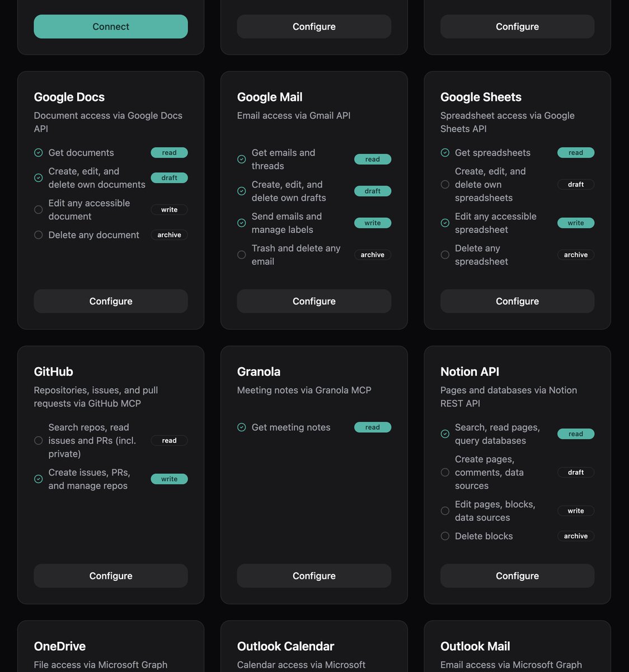Toggle Get spreadsheets permission check
This screenshot has width=629, height=672.
[x=445, y=153]
